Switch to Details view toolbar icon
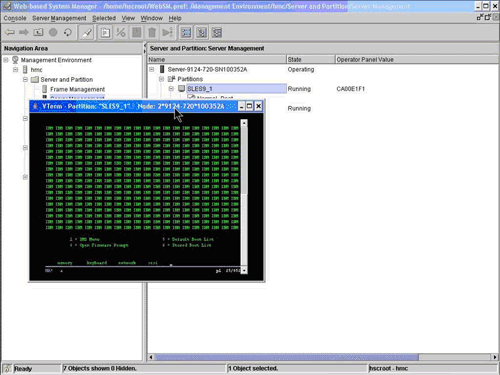Screen dimensions: 500x375 tap(217, 33)
